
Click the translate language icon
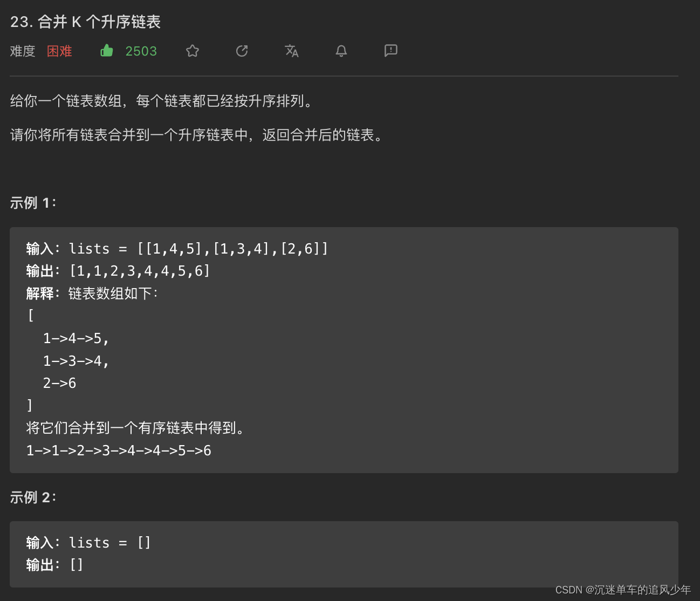(292, 51)
